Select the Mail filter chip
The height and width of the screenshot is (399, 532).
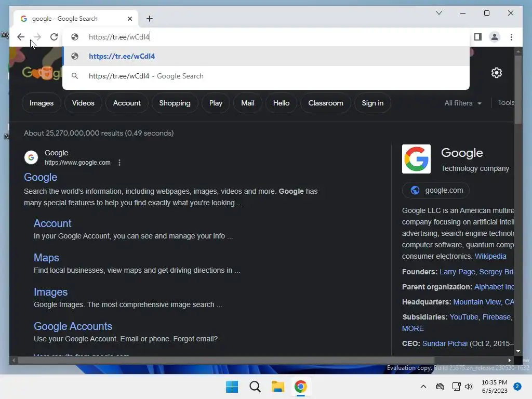[x=248, y=103]
